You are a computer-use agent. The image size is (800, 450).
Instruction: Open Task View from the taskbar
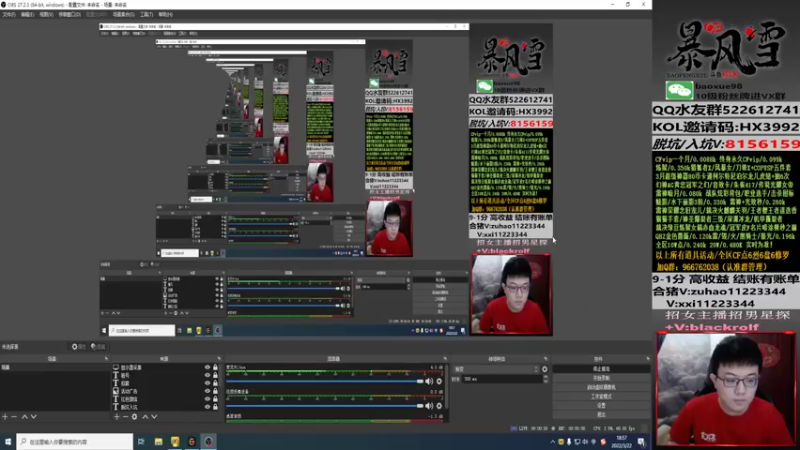(x=141, y=442)
